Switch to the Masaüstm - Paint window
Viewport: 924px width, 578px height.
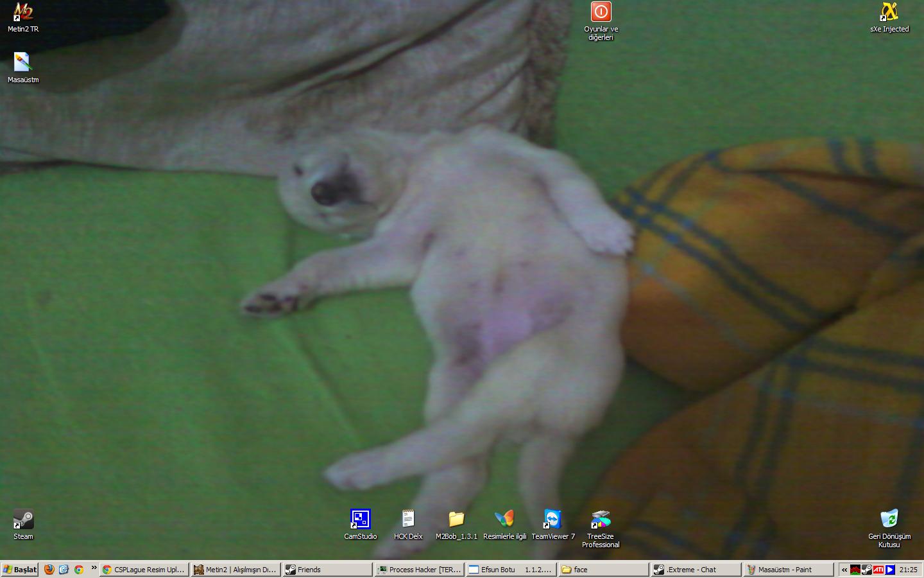pos(788,570)
